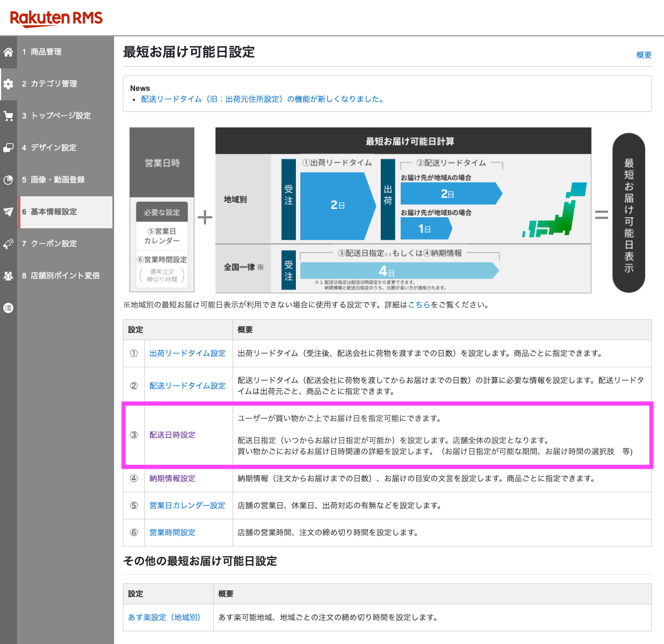Click the circled number ① cell
This screenshot has height=644, width=664.
coord(134,353)
